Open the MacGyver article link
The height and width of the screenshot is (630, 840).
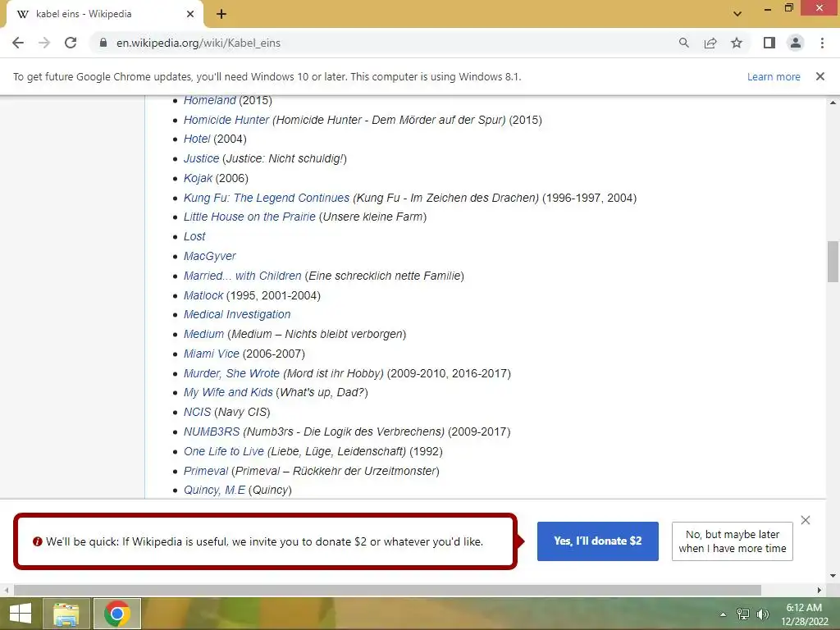[209, 256]
